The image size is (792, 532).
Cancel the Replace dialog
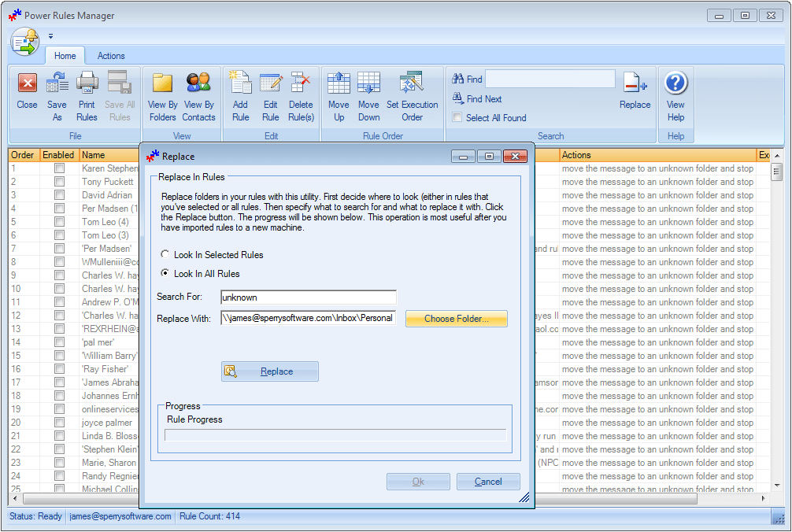(487, 481)
